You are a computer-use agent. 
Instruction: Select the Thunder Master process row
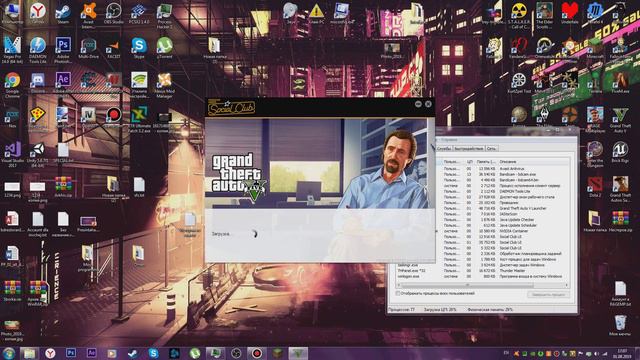coord(482,271)
